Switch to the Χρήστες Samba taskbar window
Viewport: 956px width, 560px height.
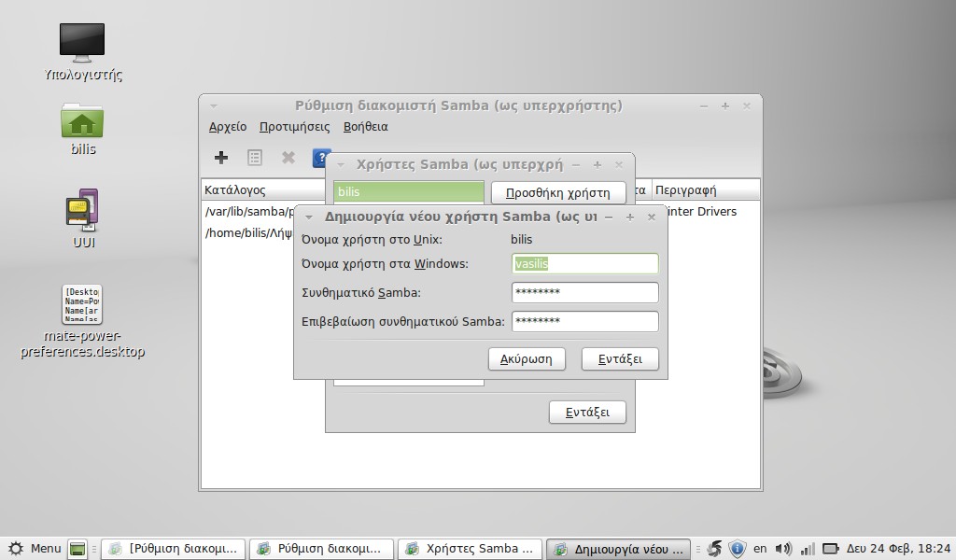click(471, 549)
